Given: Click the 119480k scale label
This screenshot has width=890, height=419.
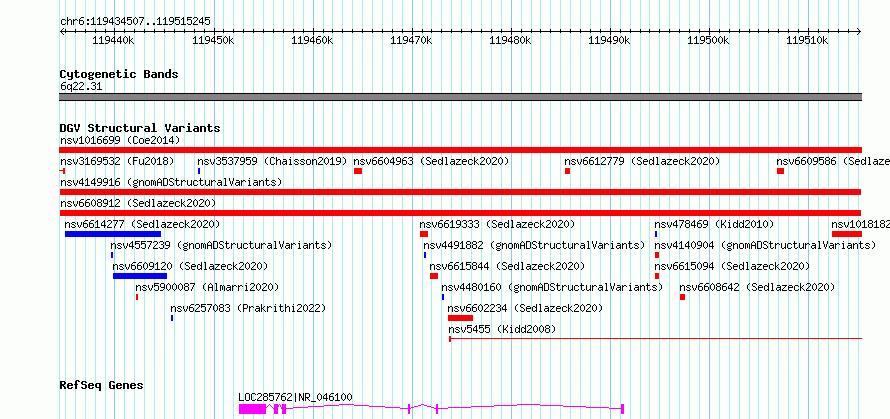Looking at the screenshot, I should tap(510, 40).
